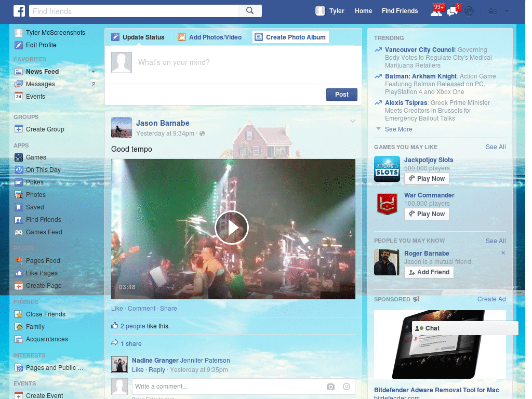The image size is (532, 399).
Task: Click Games Feed controller icon
Action: point(19,232)
